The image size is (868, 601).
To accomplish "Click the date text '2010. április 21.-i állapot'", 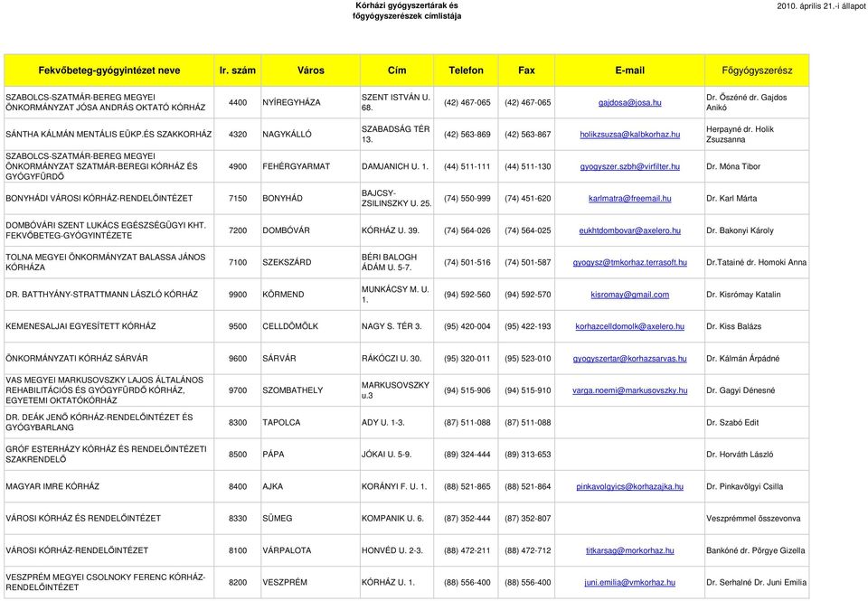I will [821, 6].
